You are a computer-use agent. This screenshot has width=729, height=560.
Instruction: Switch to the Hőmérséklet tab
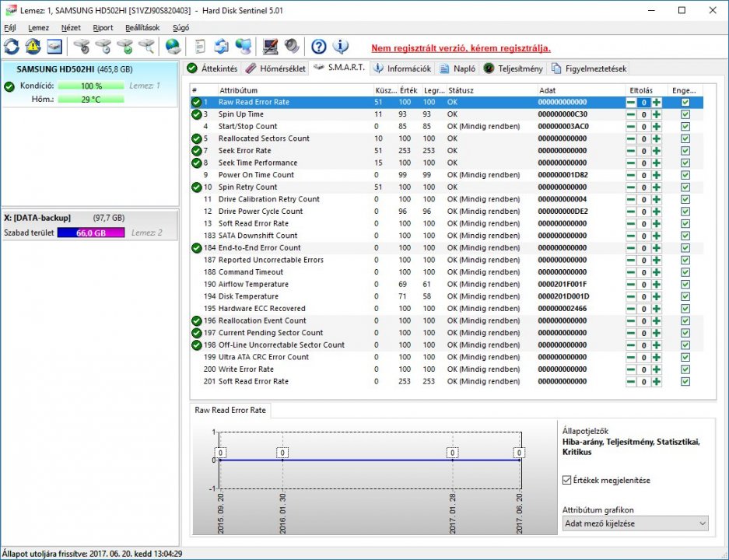tap(275, 68)
